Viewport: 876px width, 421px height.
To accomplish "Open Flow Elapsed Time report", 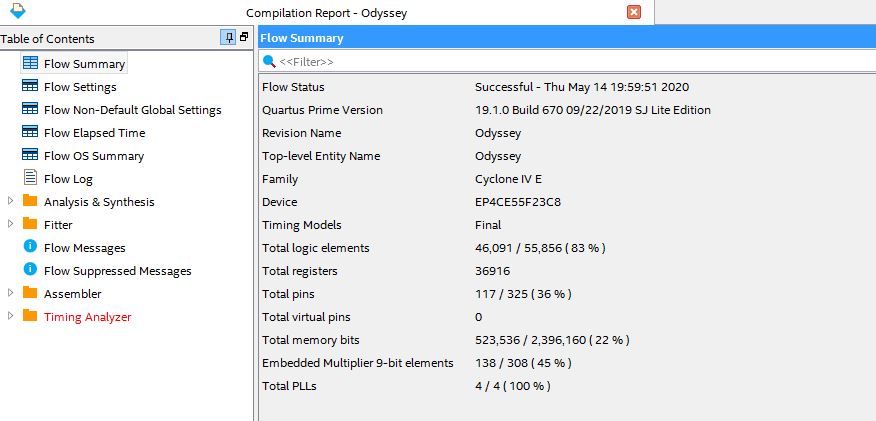I will [94, 133].
